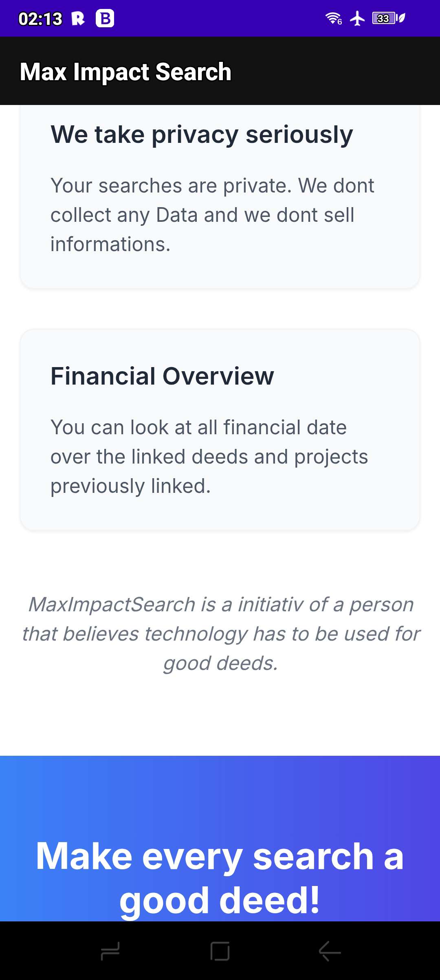
Task: Open recent apps from navigation bar
Action: [110, 951]
